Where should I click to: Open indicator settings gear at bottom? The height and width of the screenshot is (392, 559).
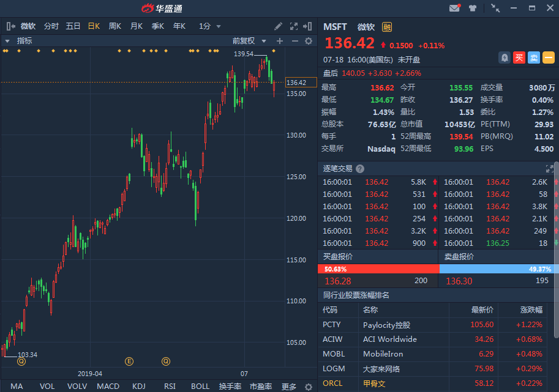tap(309, 386)
